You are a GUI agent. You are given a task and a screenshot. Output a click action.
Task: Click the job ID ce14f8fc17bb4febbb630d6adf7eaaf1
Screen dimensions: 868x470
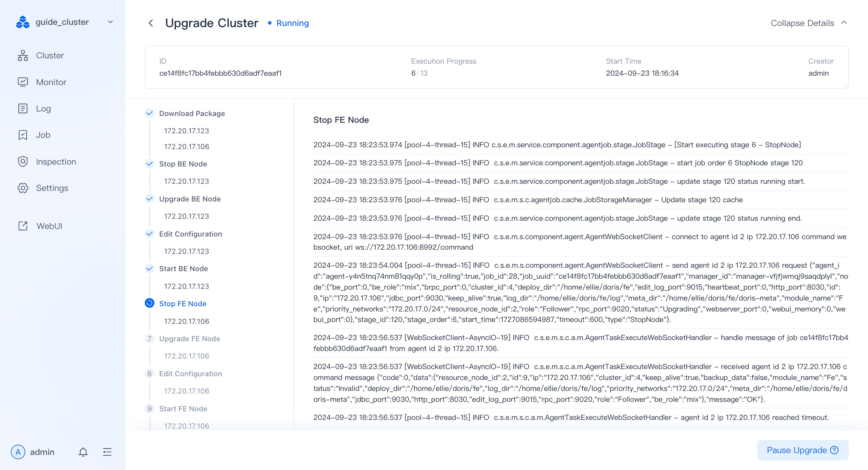coord(220,73)
